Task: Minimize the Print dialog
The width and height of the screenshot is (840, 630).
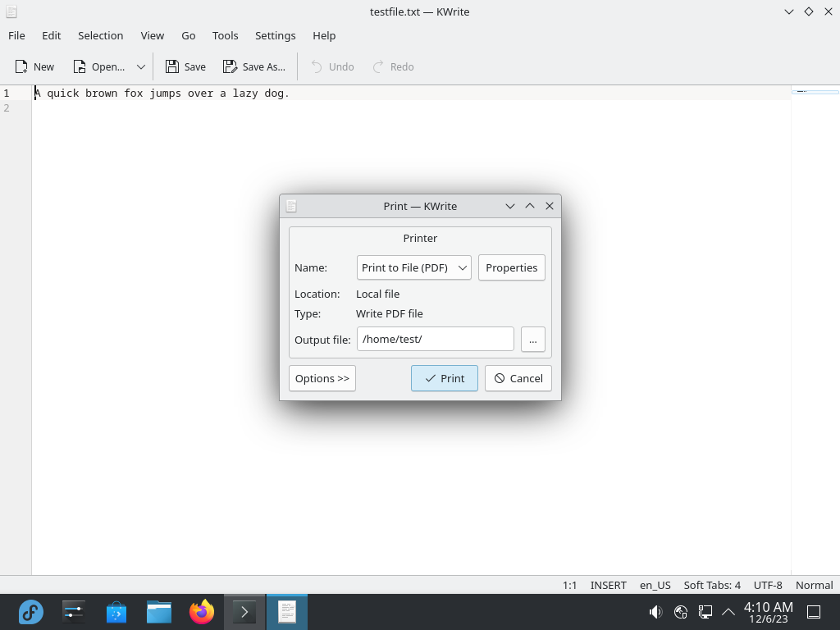Action: (x=510, y=206)
